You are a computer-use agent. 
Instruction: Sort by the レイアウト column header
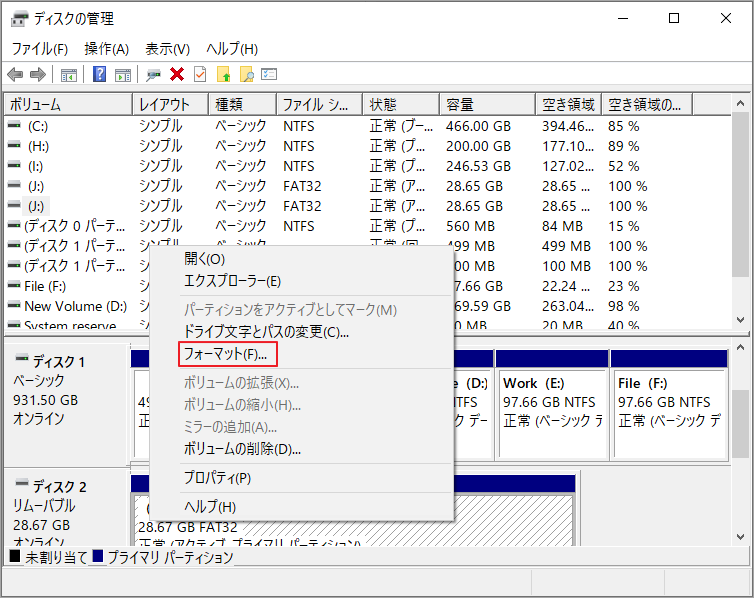pos(171,104)
